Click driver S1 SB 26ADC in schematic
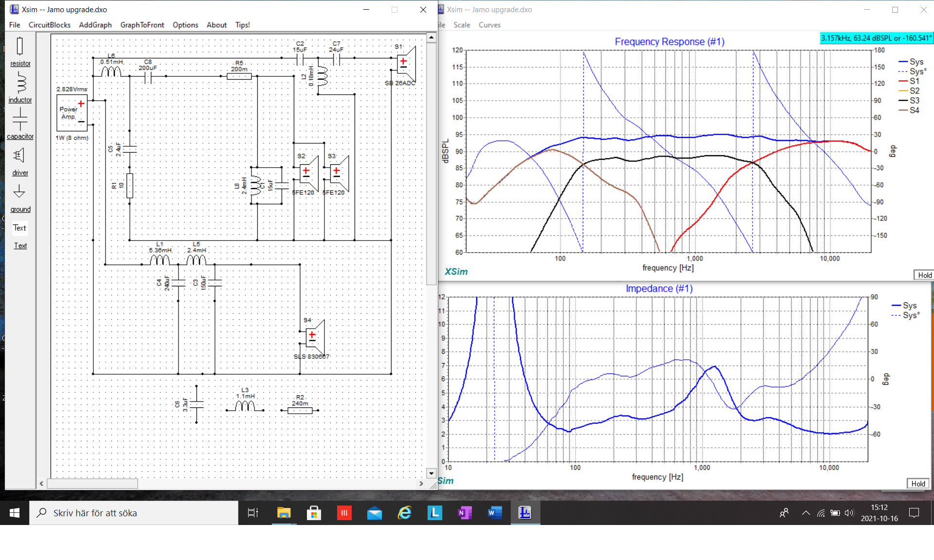 [x=406, y=64]
